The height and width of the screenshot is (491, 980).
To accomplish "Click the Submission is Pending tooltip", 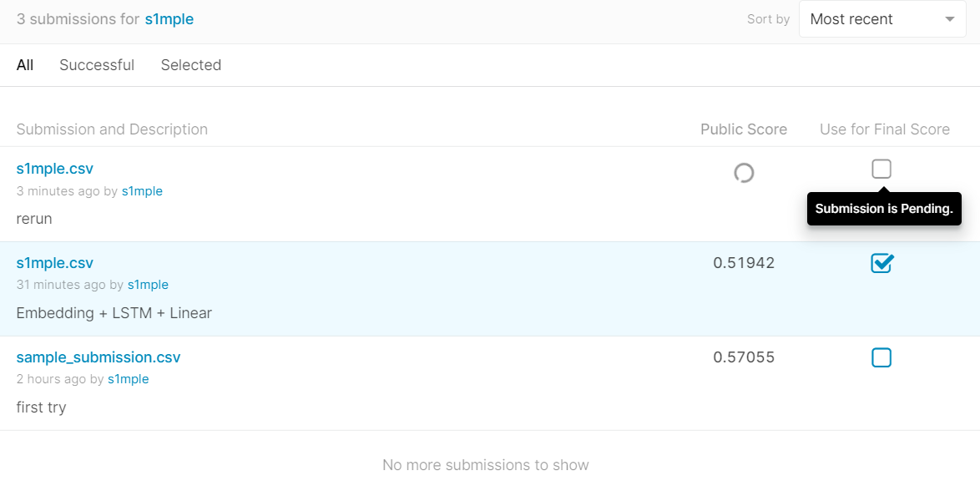I will (884, 209).
